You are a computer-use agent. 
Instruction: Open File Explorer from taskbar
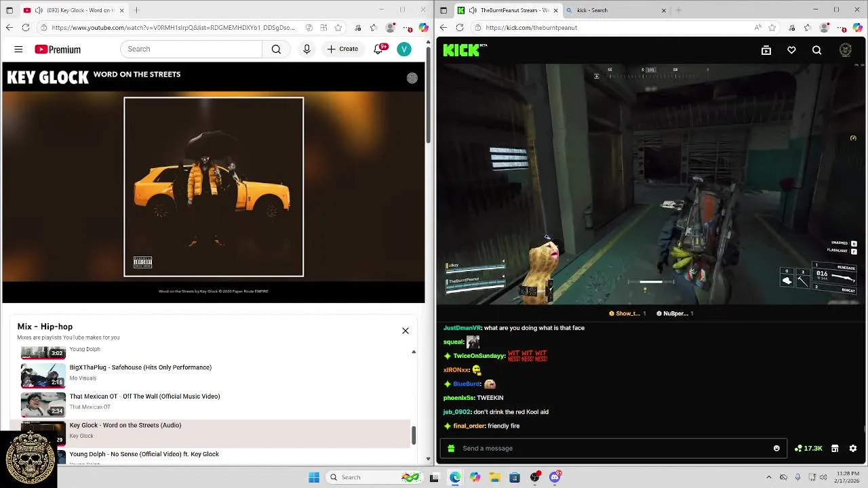pos(495,477)
